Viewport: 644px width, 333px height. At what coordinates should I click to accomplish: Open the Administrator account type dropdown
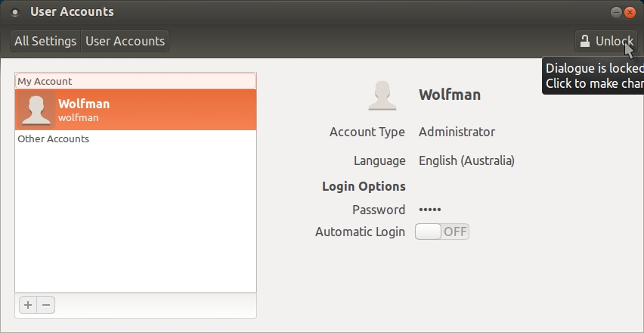(457, 132)
